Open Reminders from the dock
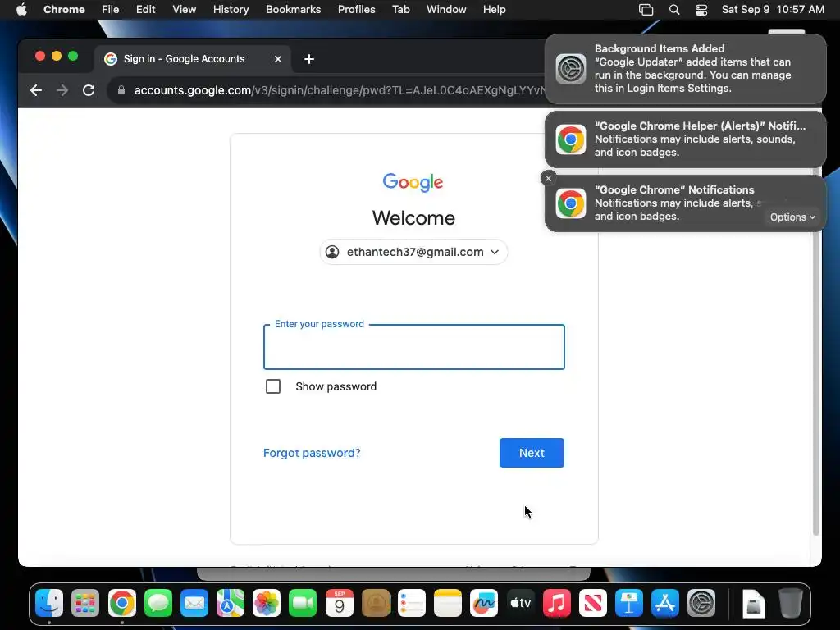The height and width of the screenshot is (630, 840). click(x=412, y=604)
